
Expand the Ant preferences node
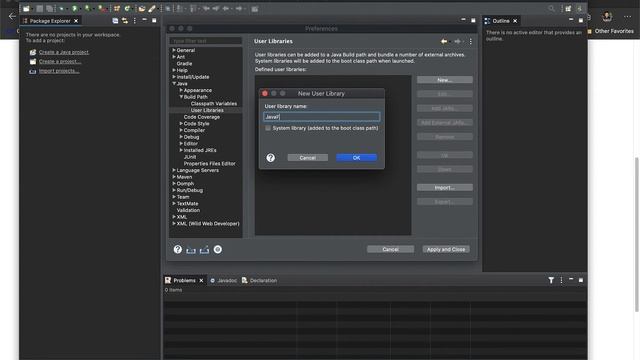point(174,57)
